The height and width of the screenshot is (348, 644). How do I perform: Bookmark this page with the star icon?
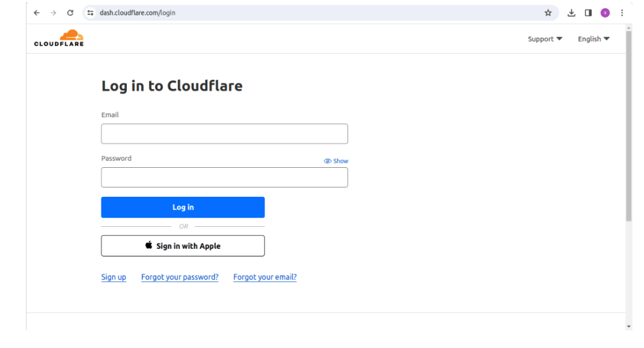[548, 12]
